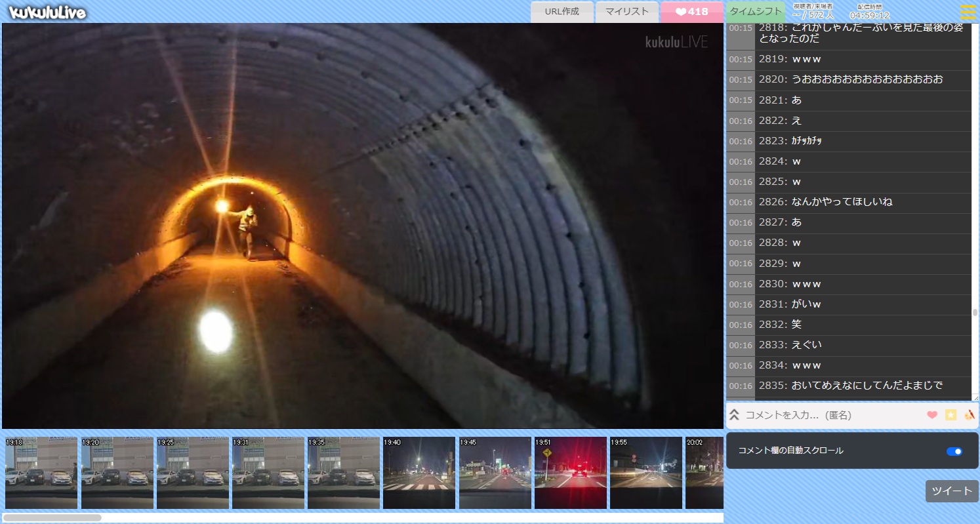The width and height of the screenshot is (980, 524).
Task: Click the yellow star icon in comment bar
Action: coord(950,414)
